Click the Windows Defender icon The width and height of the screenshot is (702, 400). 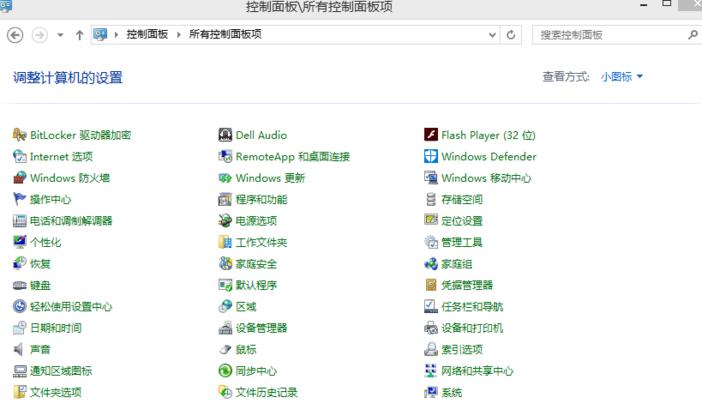coord(431,156)
